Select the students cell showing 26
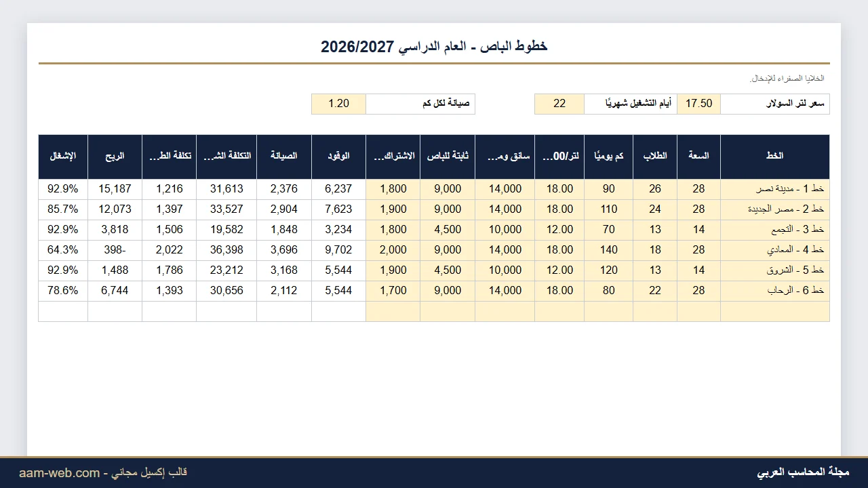 click(655, 189)
